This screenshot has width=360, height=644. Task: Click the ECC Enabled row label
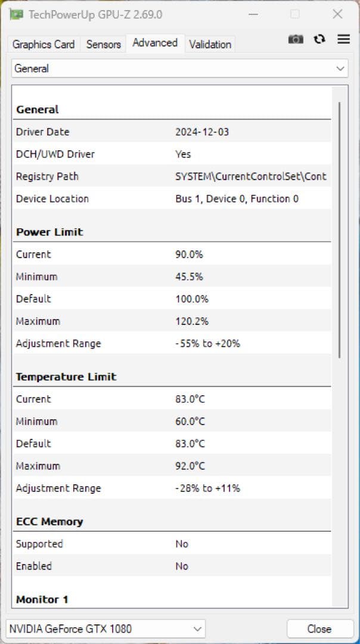[33, 566]
